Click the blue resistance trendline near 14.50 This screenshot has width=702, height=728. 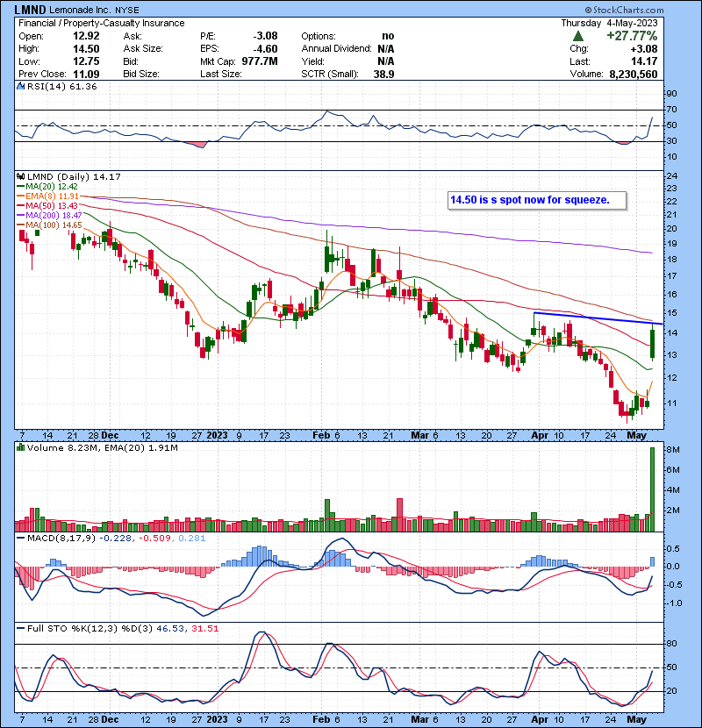(x=598, y=318)
